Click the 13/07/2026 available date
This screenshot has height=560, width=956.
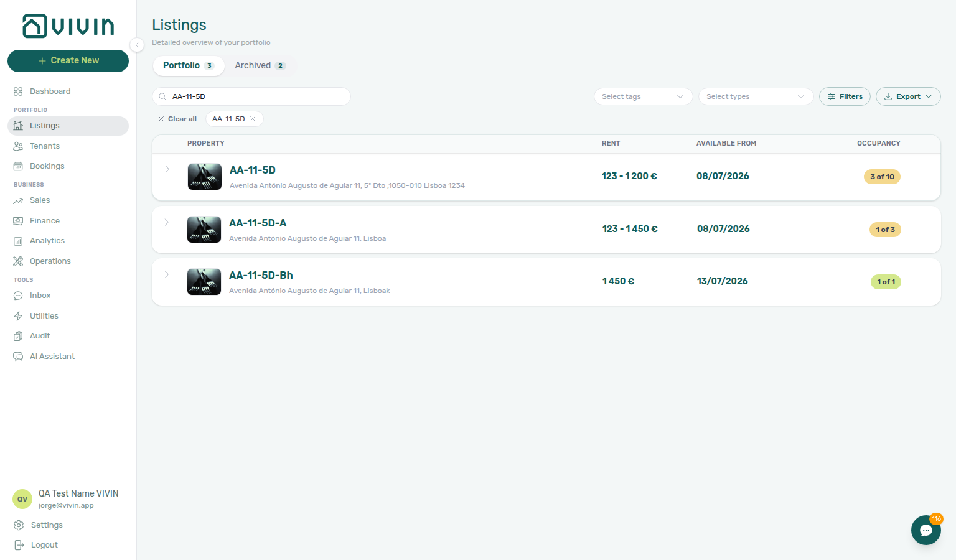(723, 281)
